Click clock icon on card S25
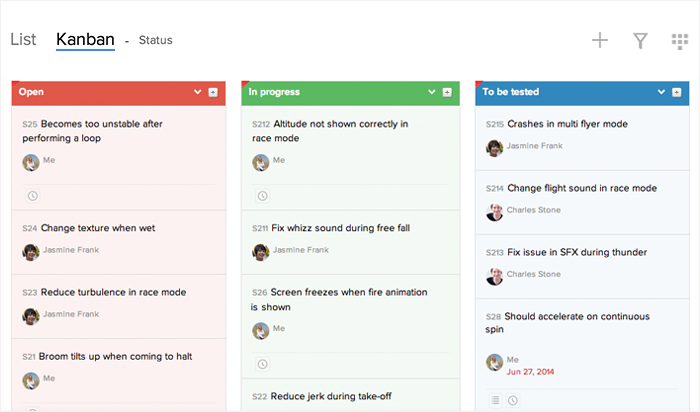700x412 pixels. (x=32, y=196)
